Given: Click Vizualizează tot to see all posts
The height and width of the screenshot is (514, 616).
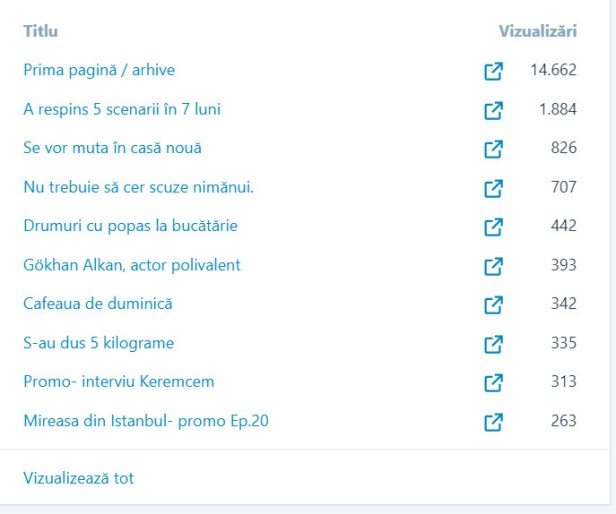Looking at the screenshot, I should pyautogui.click(x=78, y=478).
